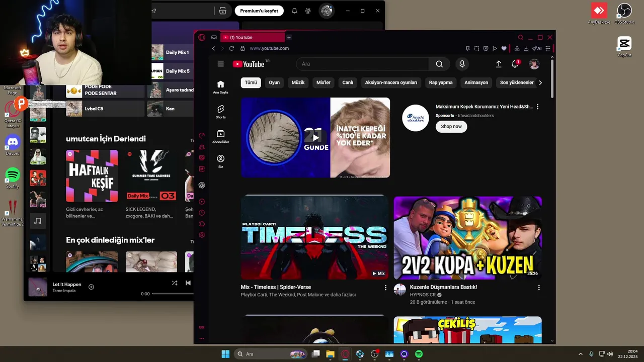Open Spotify browse icon next to search
Screen dimensions: 644x362
coord(222,11)
